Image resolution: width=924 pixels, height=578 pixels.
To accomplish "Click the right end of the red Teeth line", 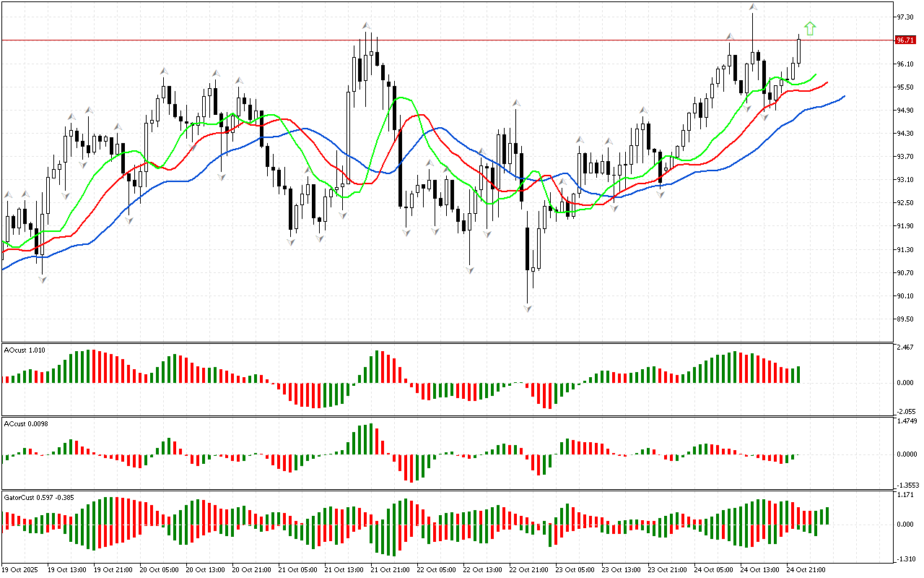I will point(827,82).
